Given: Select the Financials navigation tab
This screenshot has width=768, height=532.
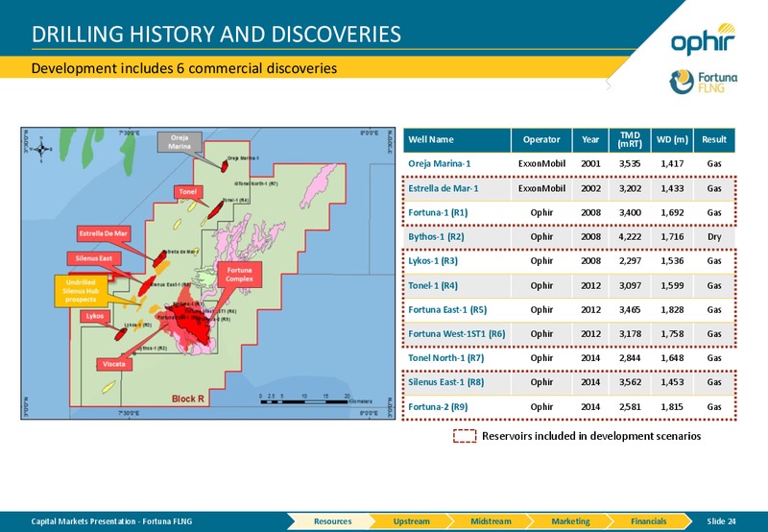Looking at the screenshot, I should coord(649,521).
